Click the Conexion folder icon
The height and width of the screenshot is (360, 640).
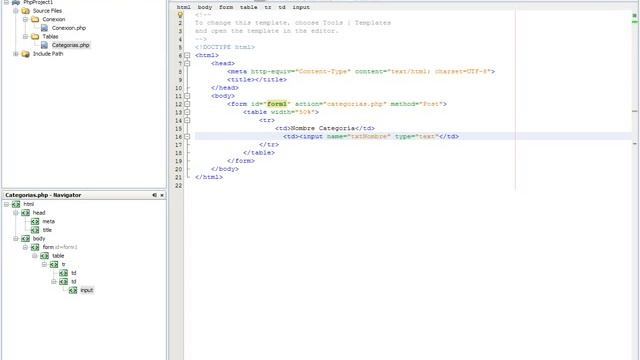tap(35, 19)
